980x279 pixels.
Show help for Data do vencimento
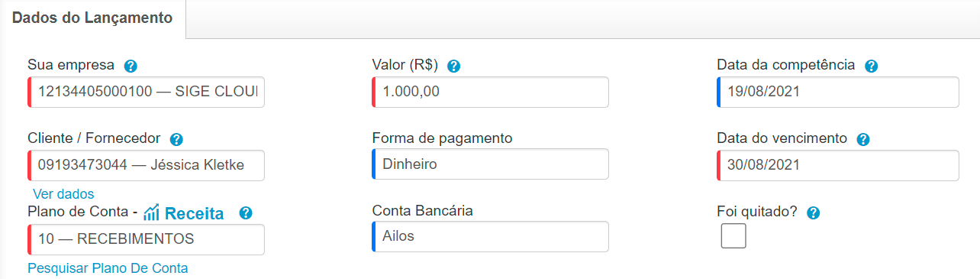[863, 139]
